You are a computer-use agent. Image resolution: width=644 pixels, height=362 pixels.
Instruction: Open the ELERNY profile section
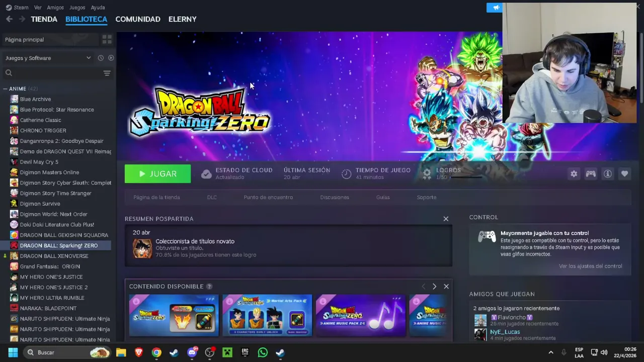[x=182, y=19]
